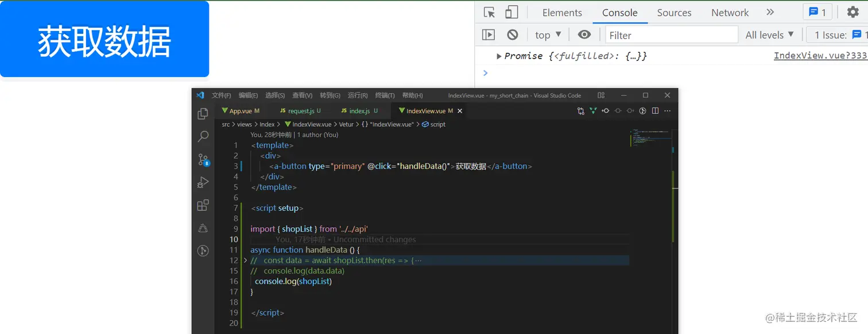Screen dimensions: 868x334
Task: Toggle the DevTools device toolbar
Action: pos(511,13)
